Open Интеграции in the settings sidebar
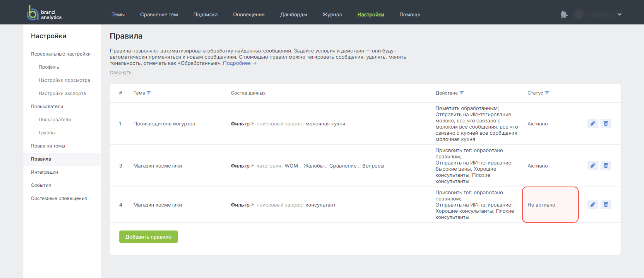644x278 pixels. 44,172
